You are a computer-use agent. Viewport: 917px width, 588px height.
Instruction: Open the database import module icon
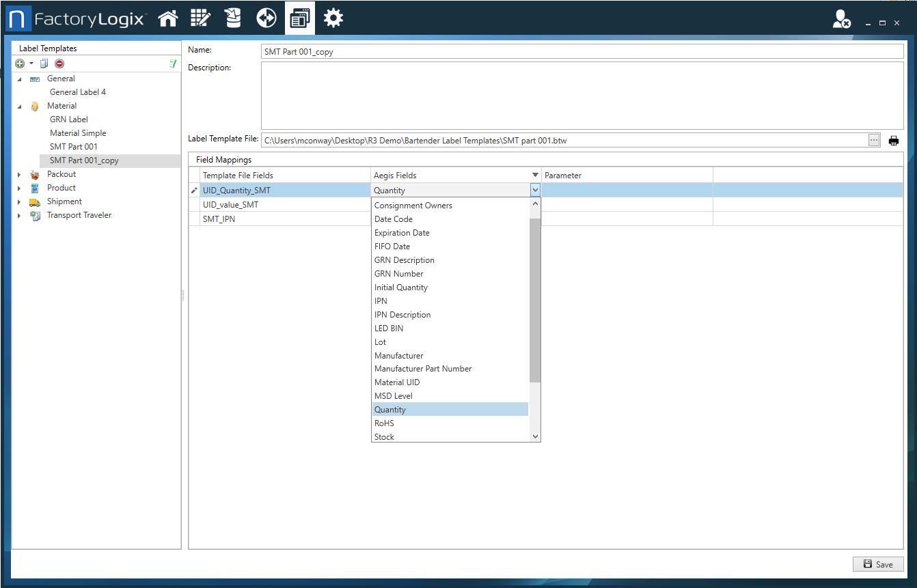point(233,18)
